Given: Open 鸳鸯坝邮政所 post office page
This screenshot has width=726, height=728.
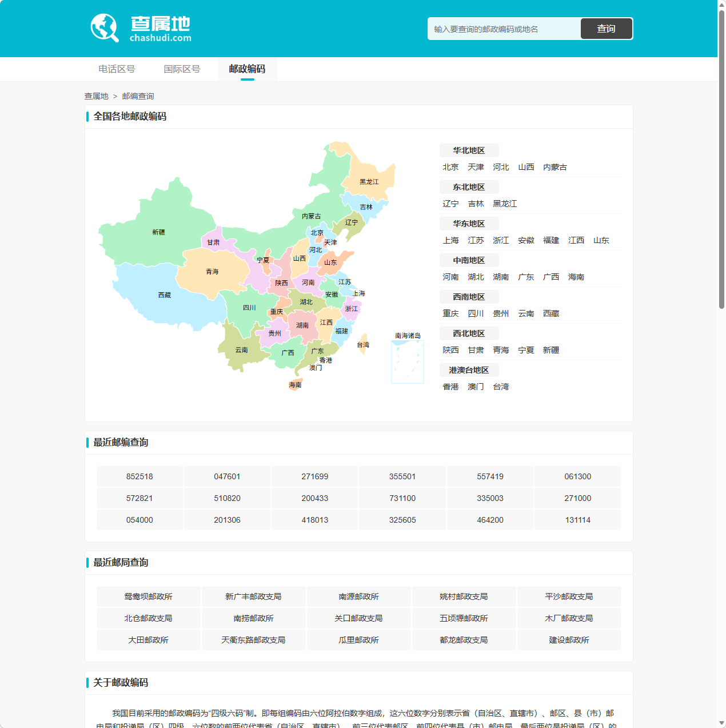Looking at the screenshot, I should coord(148,596).
